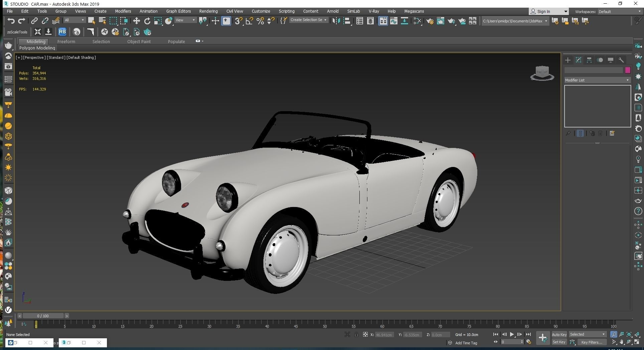Viewport: 644px width, 350px height.
Task: Toggle Percent Snap
Action: coord(260,21)
